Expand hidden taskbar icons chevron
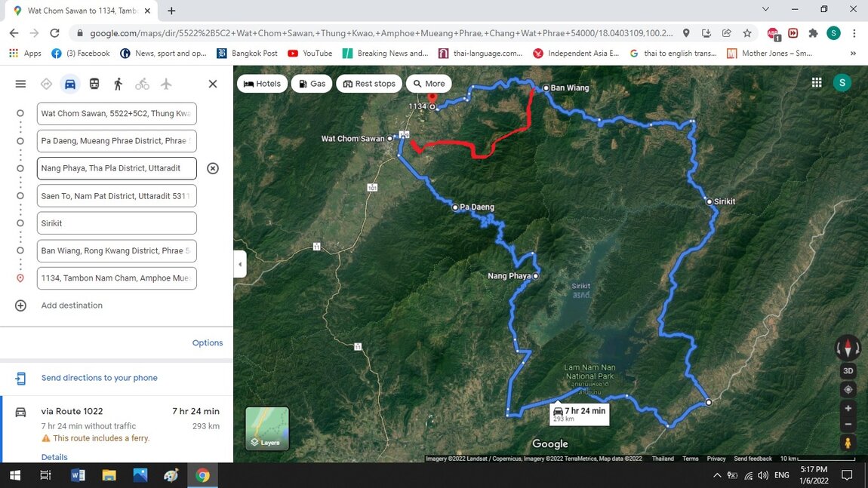This screenshot has width=868, height=488. 716,475
